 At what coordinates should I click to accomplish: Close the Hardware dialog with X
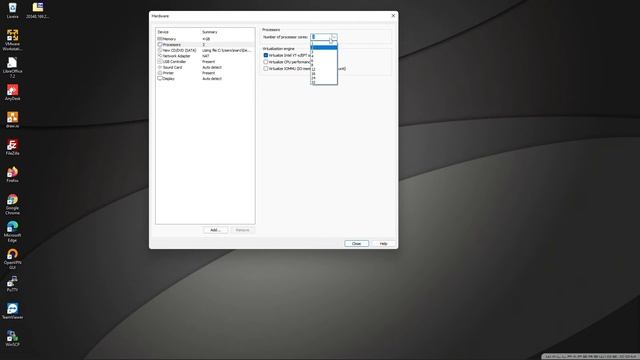(393, 16)
